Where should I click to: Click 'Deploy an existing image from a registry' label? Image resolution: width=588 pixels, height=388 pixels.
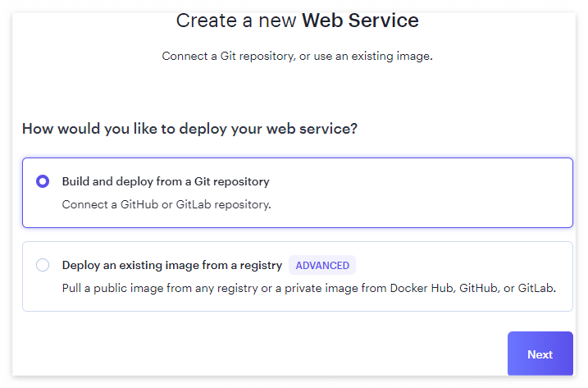pos(172,265)
